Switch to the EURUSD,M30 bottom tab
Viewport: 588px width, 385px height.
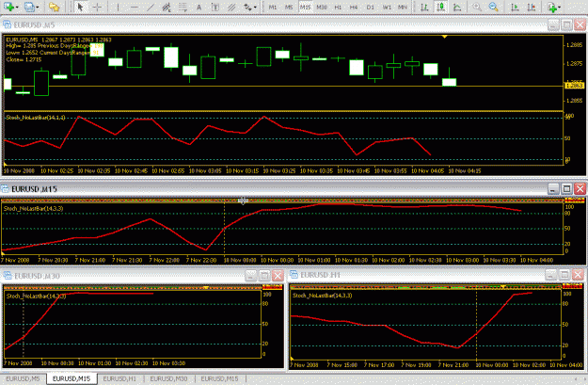168,378
